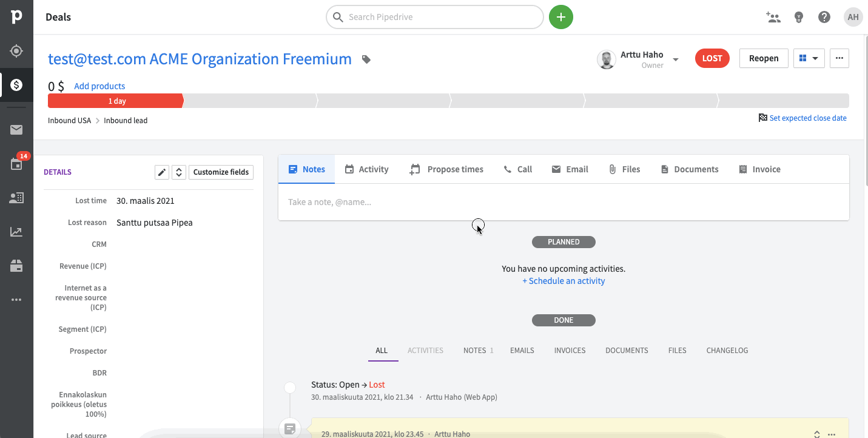Open the sales assistant lightbulb icon

coord(799,17)
